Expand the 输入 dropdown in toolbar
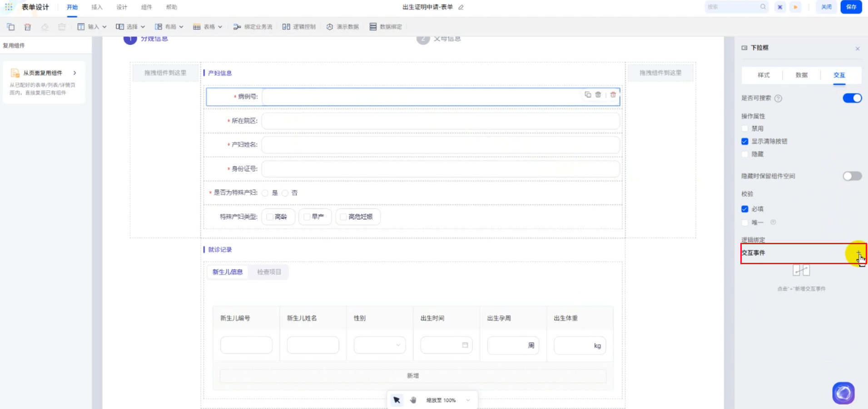Image resolution: width=868 pixels, height=409 pixels. (92, 27)
